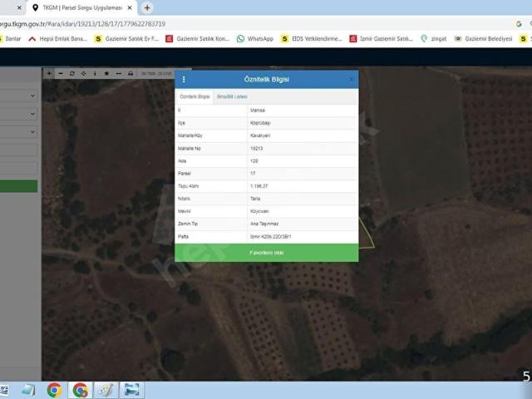Click the first sidebar text input field
The width and height of the screenshot is (532, 399).
(x=18, y=150)
